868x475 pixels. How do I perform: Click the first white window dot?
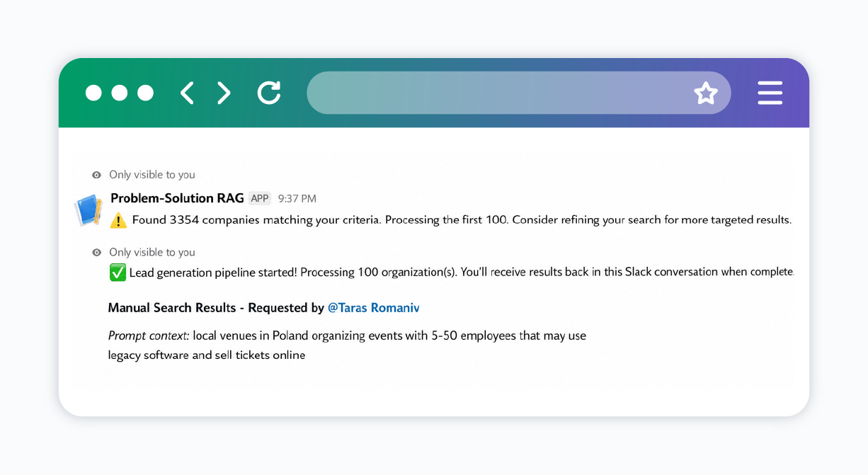[x=93, y=93]
